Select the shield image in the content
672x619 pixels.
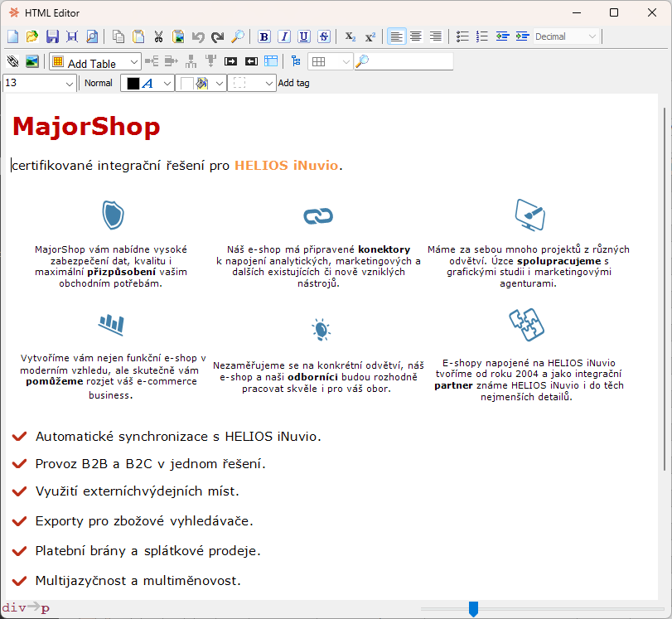[x=114, y=215]
